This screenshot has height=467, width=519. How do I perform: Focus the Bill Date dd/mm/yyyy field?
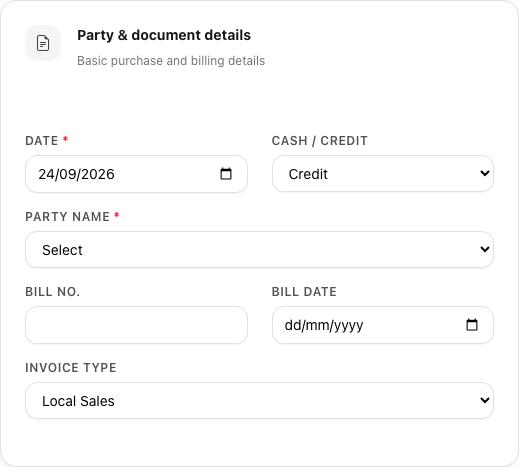(x=383, y=325)
